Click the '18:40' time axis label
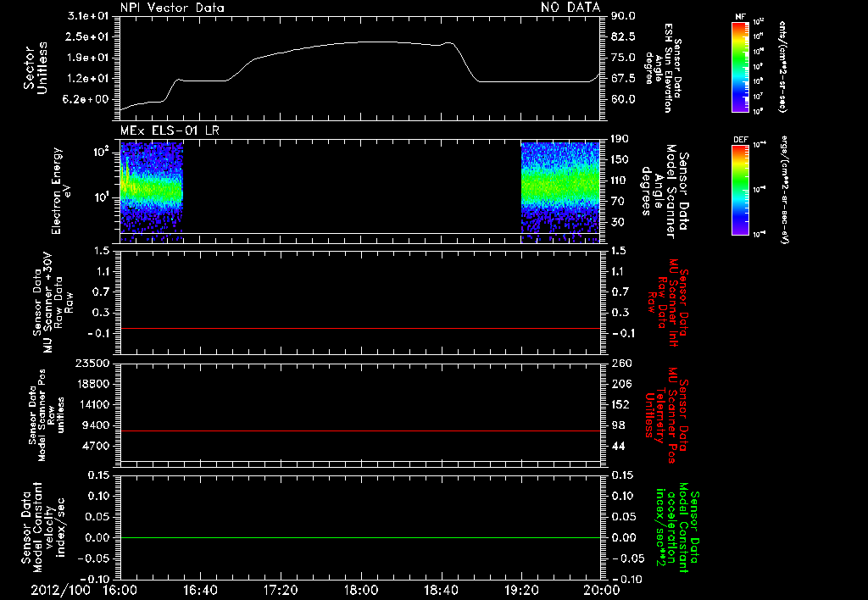 point(441,590)
